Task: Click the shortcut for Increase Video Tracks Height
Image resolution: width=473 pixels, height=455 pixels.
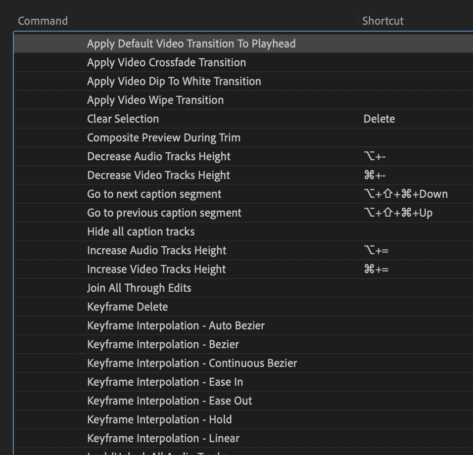Action: pos(376,269)
